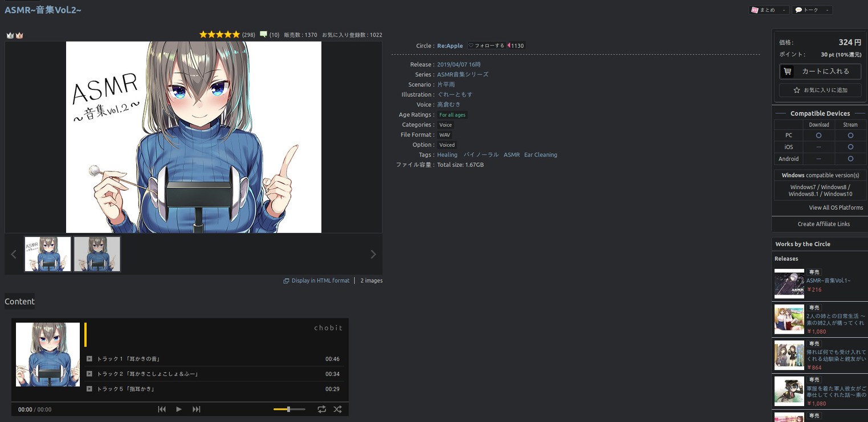The image size is (868, 422).
Task: Open the Ear Cleaning tag
Action: 541,155
